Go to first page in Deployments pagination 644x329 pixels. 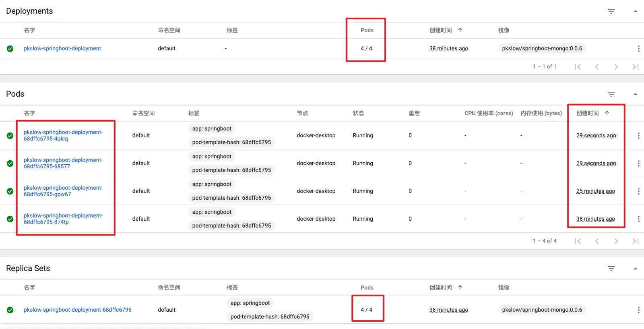pos(578,67)
